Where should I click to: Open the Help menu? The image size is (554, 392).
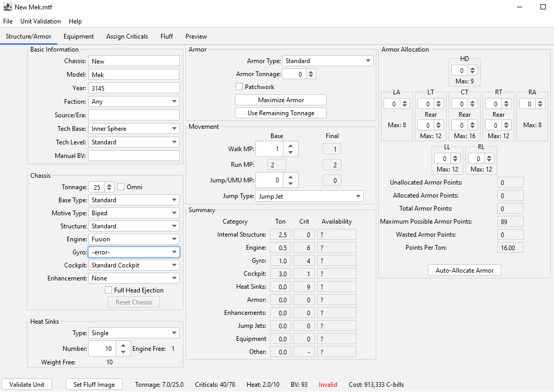click(x=75, y=21)
